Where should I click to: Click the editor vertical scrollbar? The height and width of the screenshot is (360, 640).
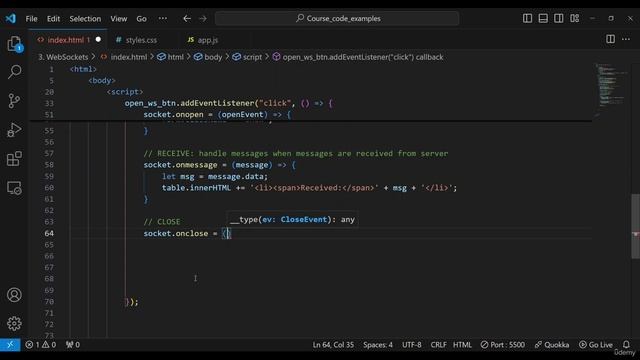tap(636, 226)
